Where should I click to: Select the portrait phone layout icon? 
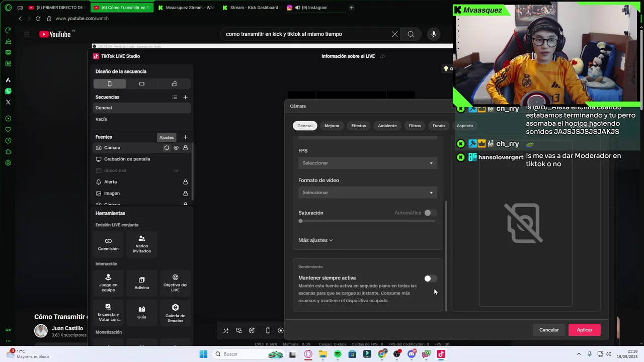click(110, 84)
